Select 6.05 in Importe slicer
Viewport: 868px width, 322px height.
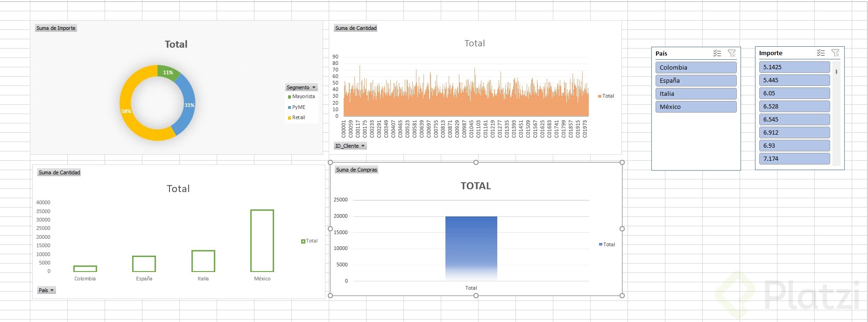(794, 93)
